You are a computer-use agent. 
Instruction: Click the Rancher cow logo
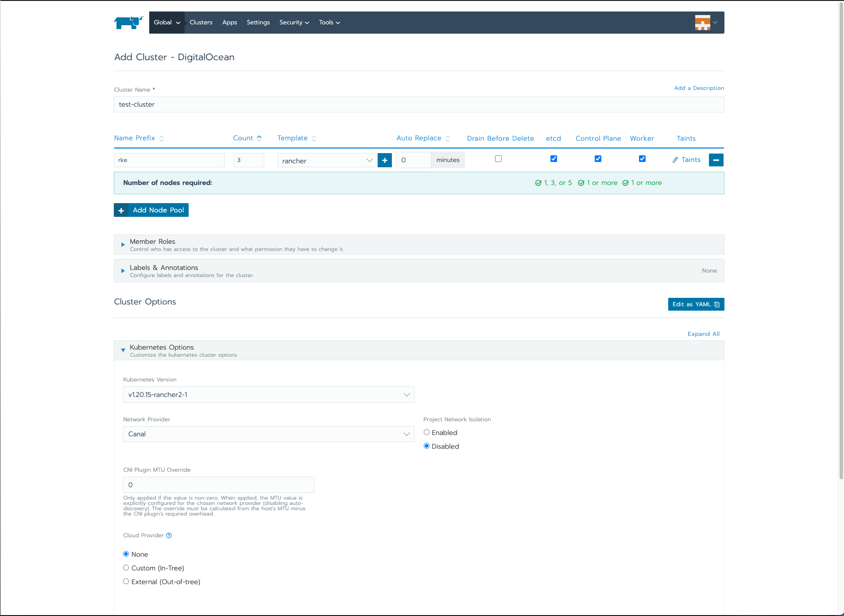pos(128,22)
